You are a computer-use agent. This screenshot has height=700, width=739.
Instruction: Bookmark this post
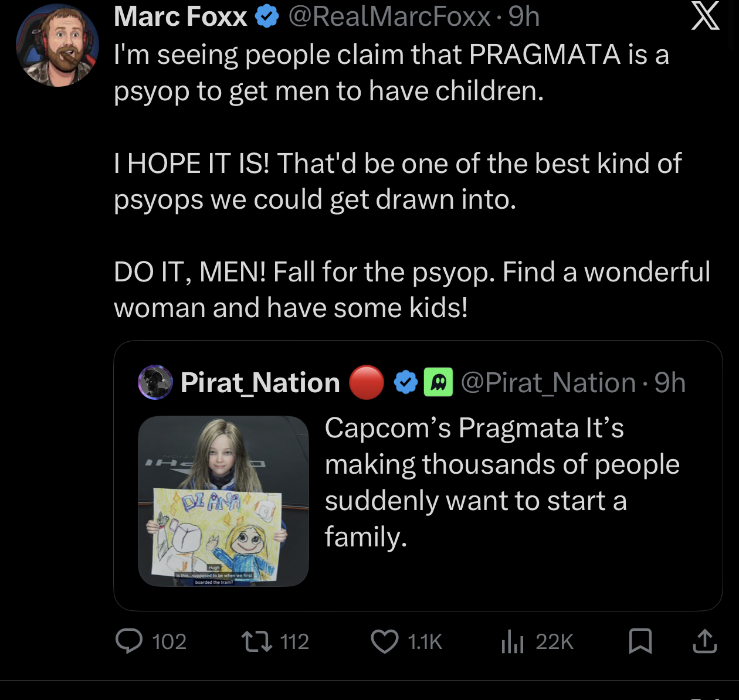[640, 641]
